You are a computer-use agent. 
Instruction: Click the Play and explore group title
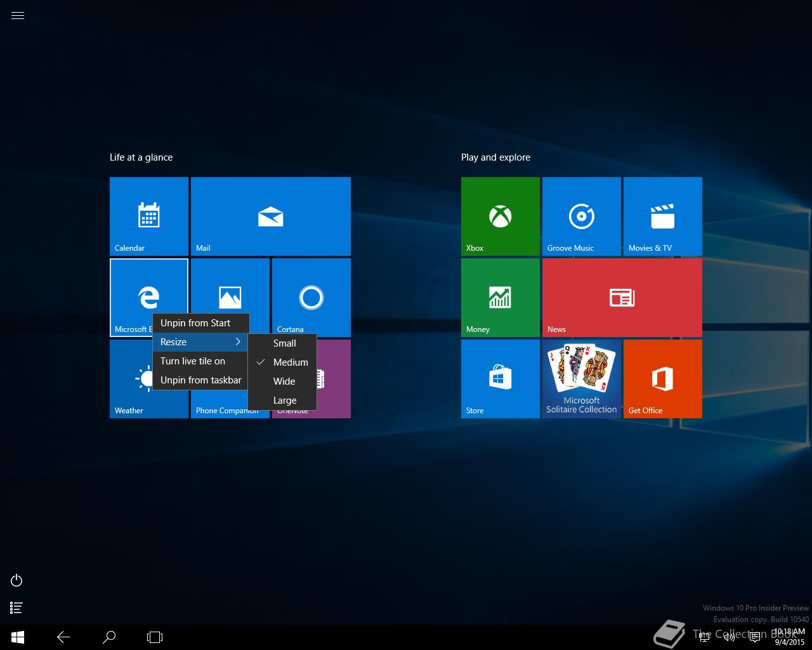pyautogui.click(x=495, y=157)
